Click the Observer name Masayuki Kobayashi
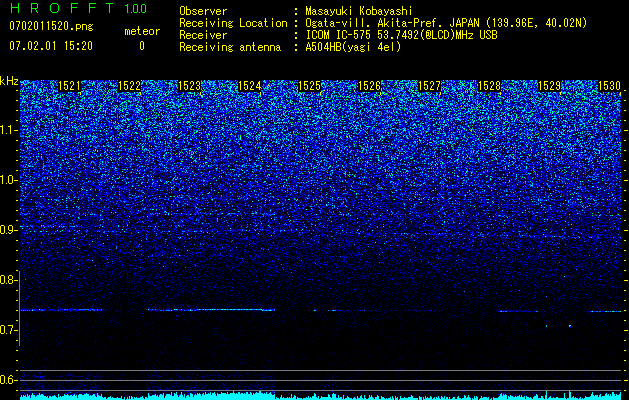This screenshot has width=629, height=400. [x=359, y=11]
